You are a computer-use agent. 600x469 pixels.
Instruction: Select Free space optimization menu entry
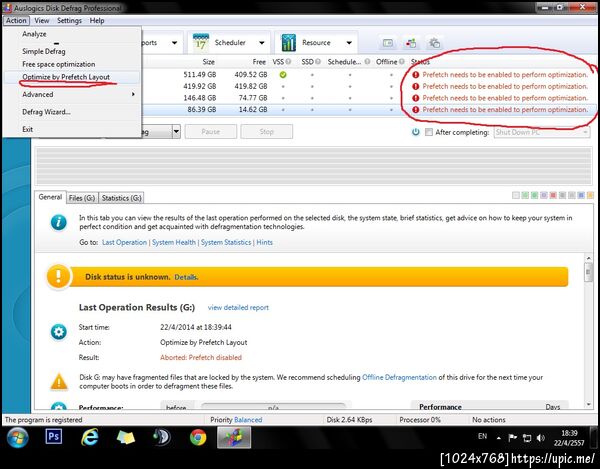click(x=72, y=64)
